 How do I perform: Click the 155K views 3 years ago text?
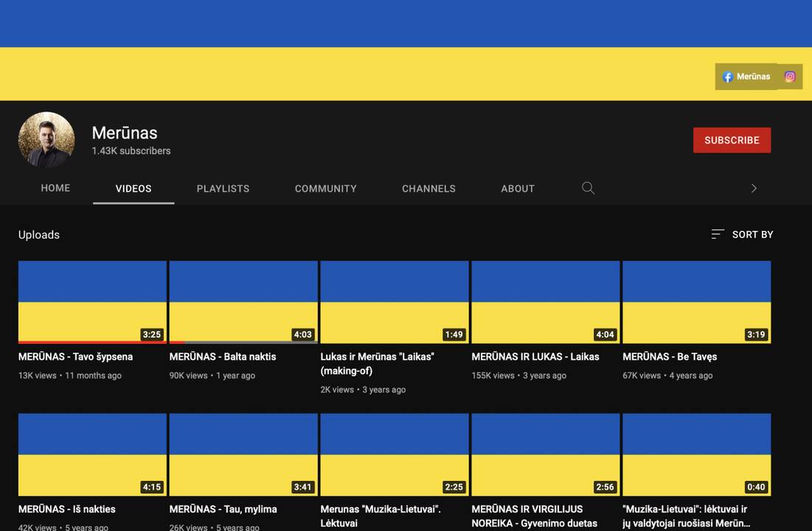pos(519,375)
